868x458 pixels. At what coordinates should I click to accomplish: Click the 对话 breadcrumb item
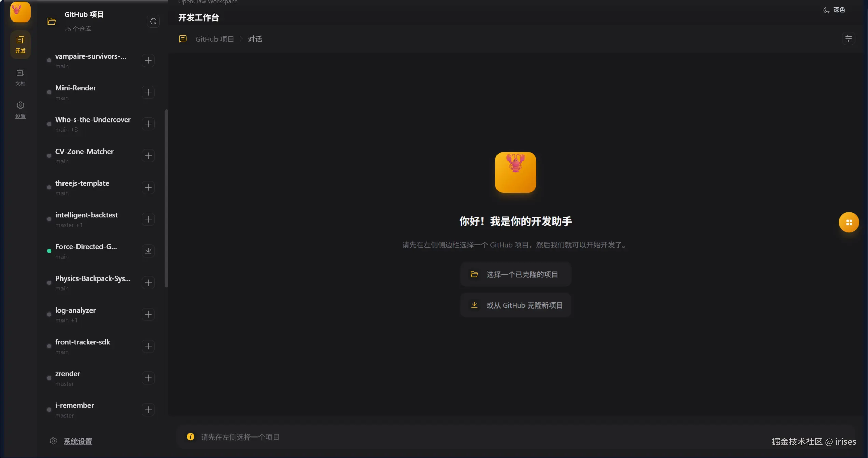[255, 39]
